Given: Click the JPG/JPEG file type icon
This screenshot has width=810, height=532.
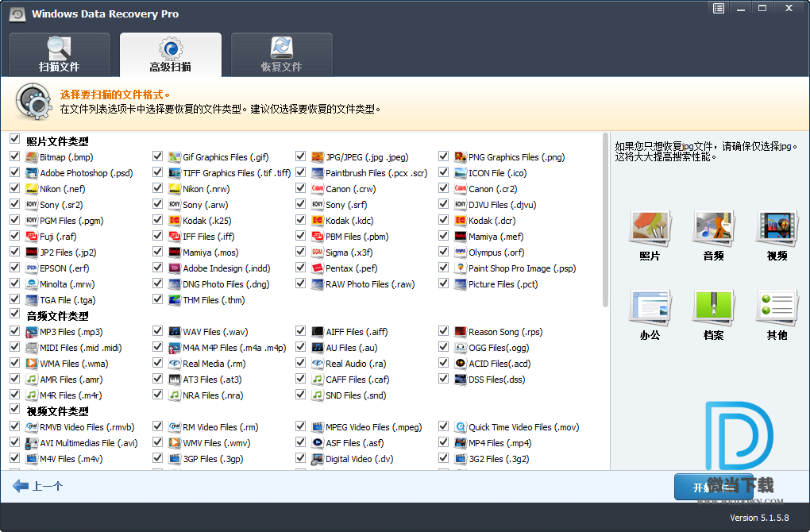Looking at the screenshot, I should (318, 157).
